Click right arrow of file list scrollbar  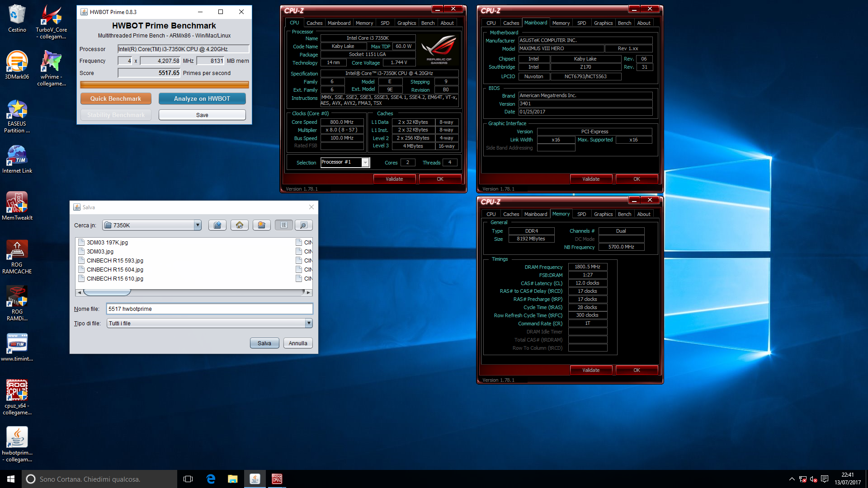tap(309, 292)
